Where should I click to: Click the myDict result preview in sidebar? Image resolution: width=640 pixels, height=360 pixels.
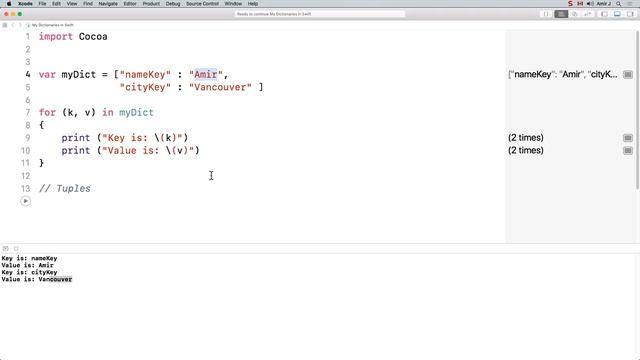coord(563,74)
